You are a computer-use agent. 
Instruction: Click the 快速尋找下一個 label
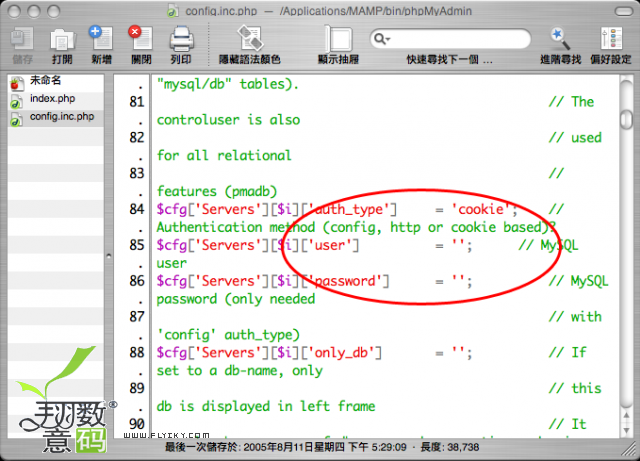pyautogui.click(x=449, y=60)
